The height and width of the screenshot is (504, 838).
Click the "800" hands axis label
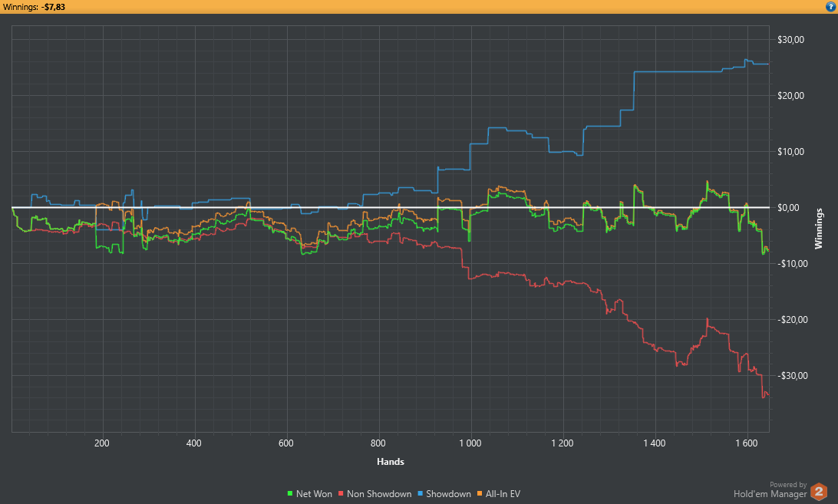(x=378, y=443)
